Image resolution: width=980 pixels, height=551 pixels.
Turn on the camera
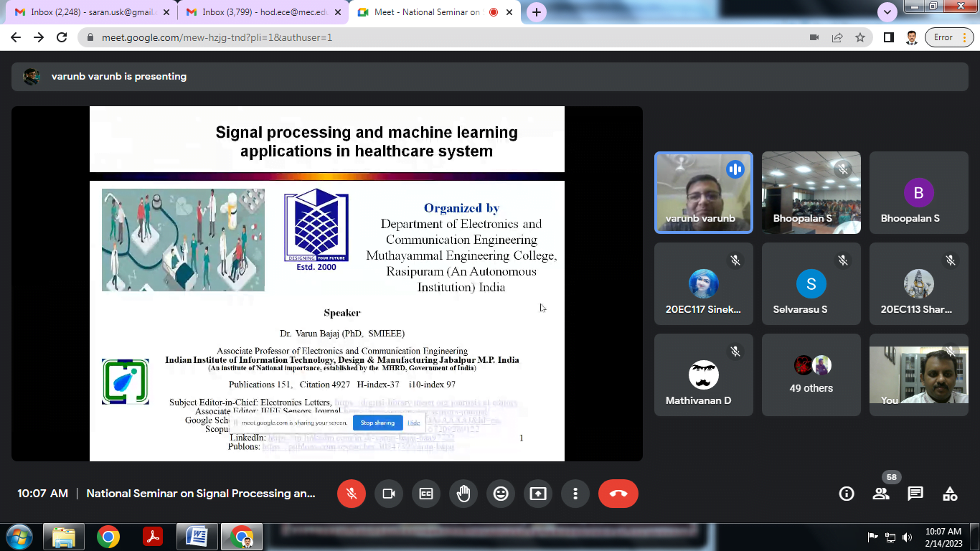pos(389,494)
